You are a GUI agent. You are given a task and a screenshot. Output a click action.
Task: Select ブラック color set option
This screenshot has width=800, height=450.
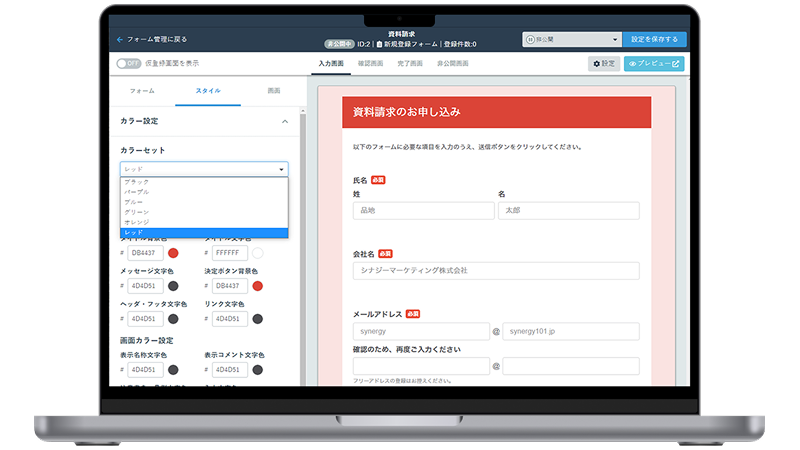(x=204, y=182)
